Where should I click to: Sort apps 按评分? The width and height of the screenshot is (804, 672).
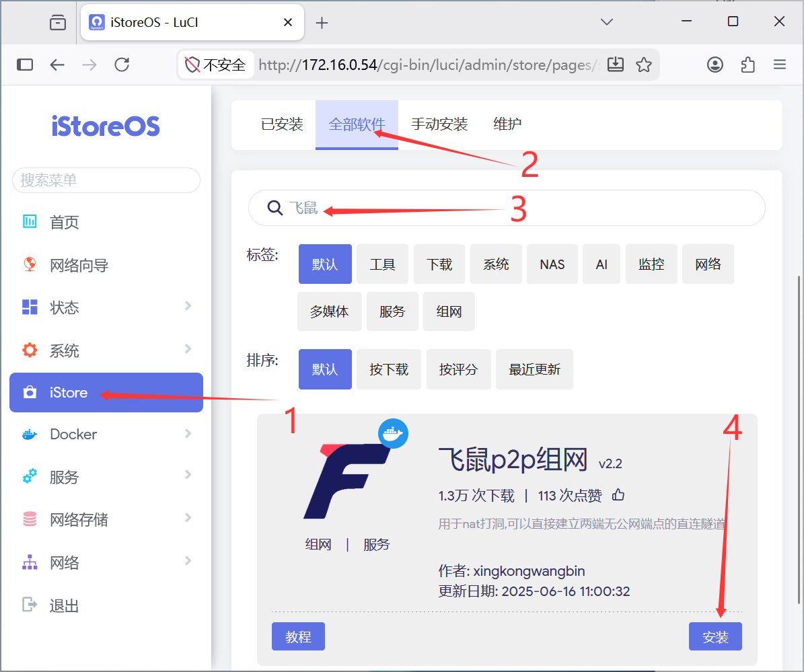(458, 369)
